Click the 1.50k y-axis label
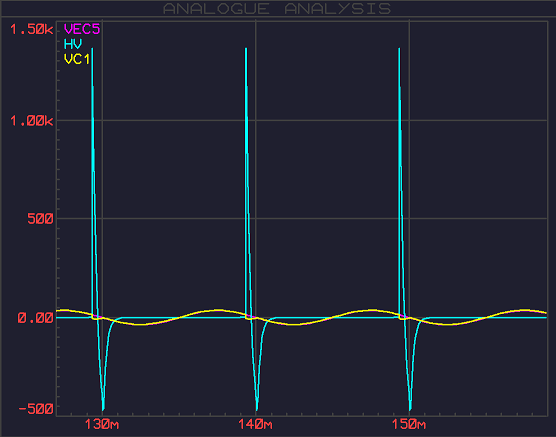556x437 pixels. pos(32,29)
